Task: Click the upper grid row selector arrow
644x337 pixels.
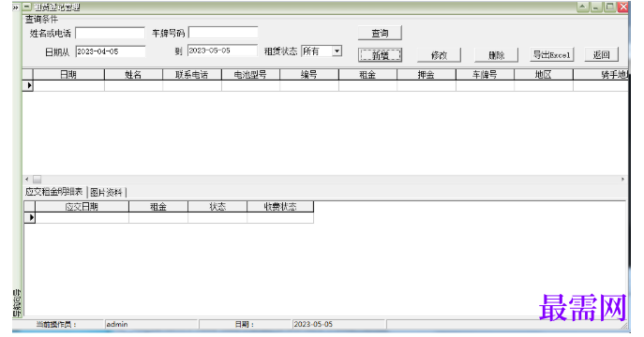Action: pyautogui.click(x=28, y=85)
